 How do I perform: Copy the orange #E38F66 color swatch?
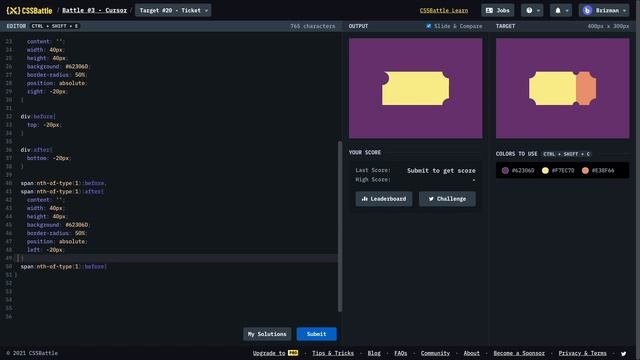click(598, 171)
